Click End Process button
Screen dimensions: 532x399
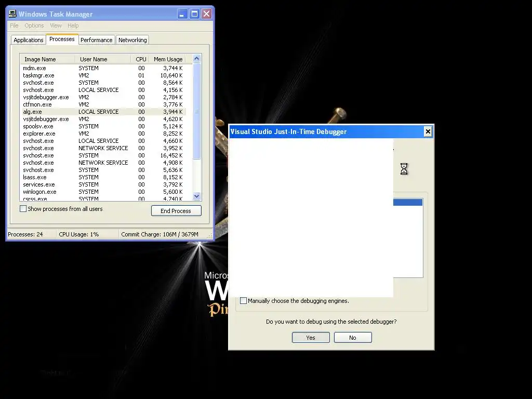tap(176, 211)
